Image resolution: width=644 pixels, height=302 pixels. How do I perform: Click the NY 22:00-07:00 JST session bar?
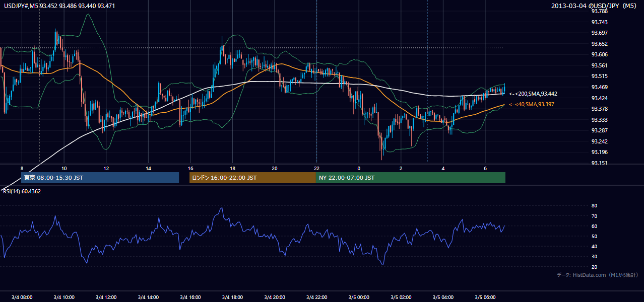[411, 178]
